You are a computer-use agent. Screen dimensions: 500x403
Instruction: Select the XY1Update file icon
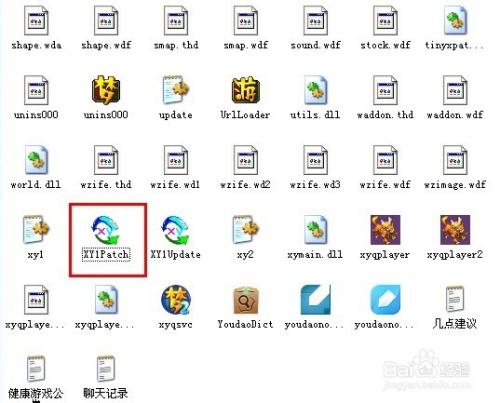(x=176, y=230)
